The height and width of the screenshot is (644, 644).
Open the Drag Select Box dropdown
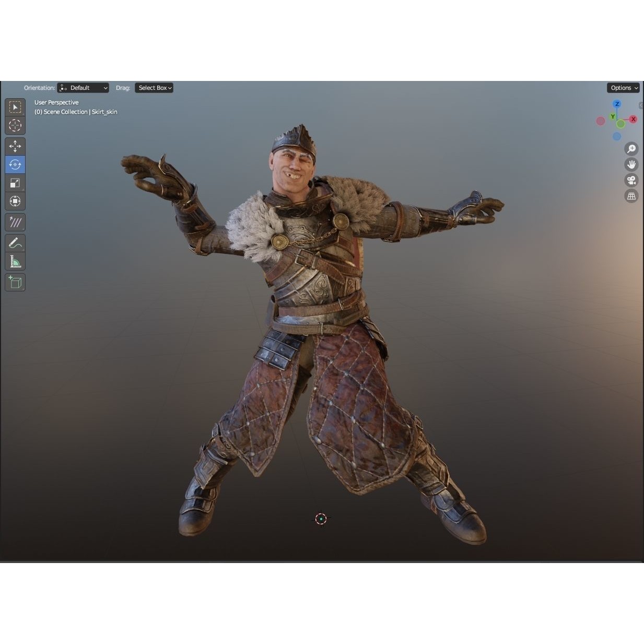tap(154, 88)
